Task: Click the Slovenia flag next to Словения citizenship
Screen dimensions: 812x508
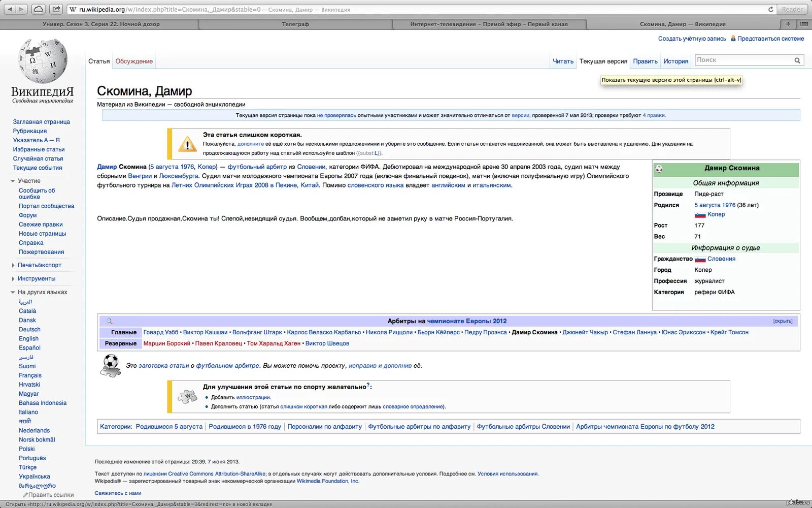Action: 700,259
